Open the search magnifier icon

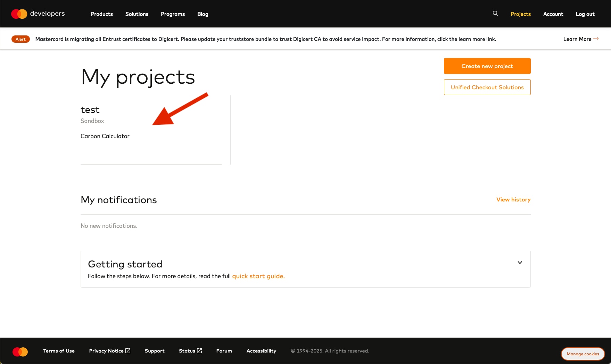click(495, 14)
